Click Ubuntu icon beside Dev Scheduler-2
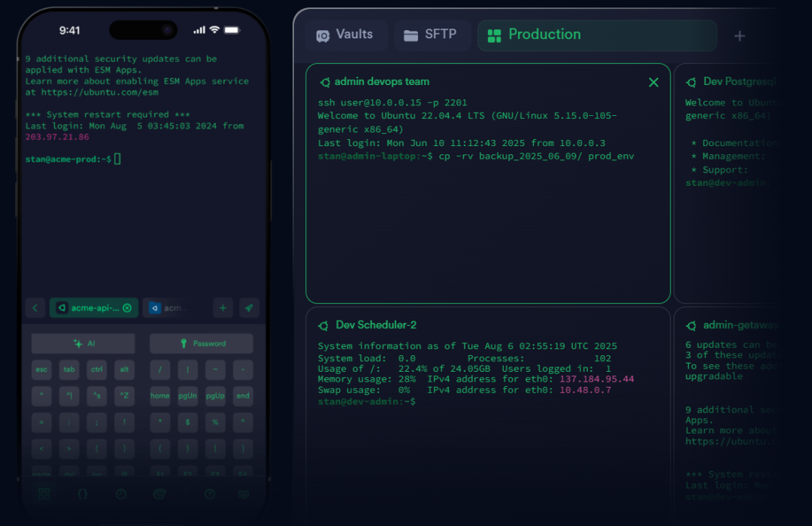The width and height of the screenshot is (812, 526). click(x=323, y=325)
